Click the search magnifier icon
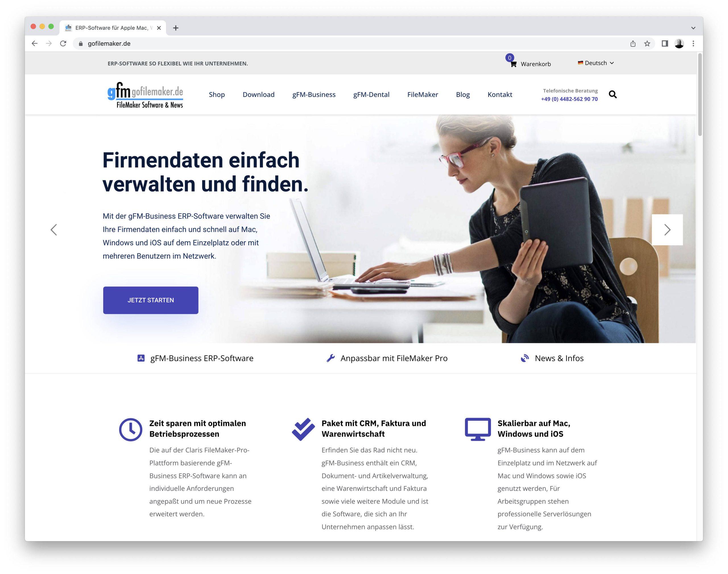The image size is (728, 574). click(x=613, y=95)
